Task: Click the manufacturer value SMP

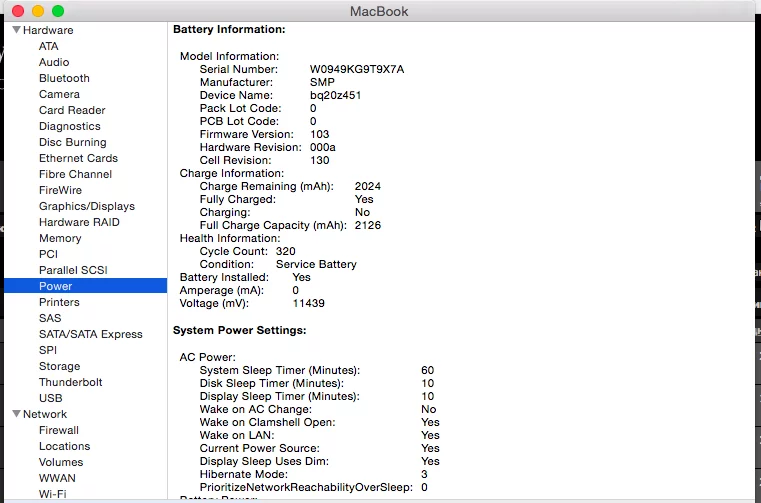Action: pos(322,83)
